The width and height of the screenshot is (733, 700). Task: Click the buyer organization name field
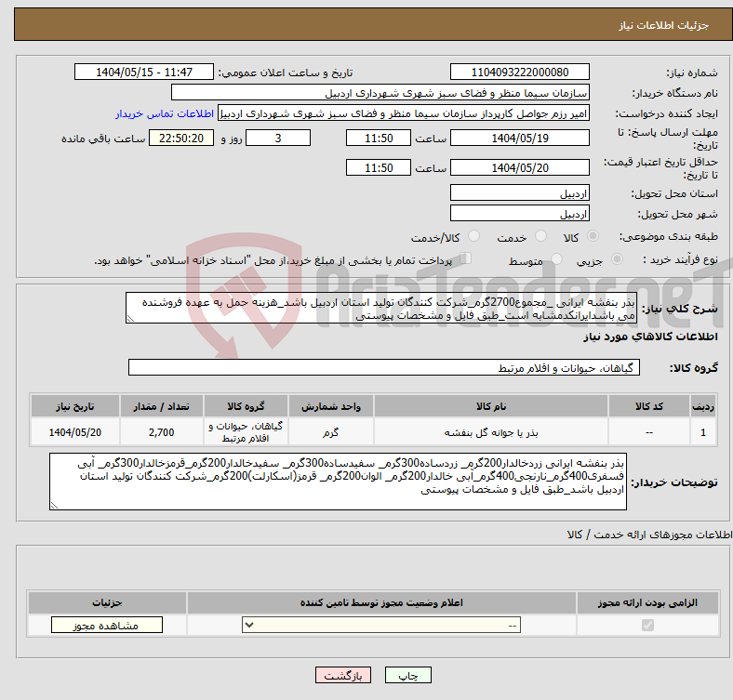[380, 93]
